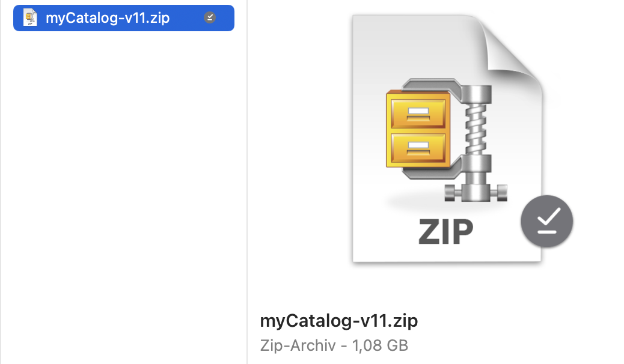Click the divider between list and preview

247,182
